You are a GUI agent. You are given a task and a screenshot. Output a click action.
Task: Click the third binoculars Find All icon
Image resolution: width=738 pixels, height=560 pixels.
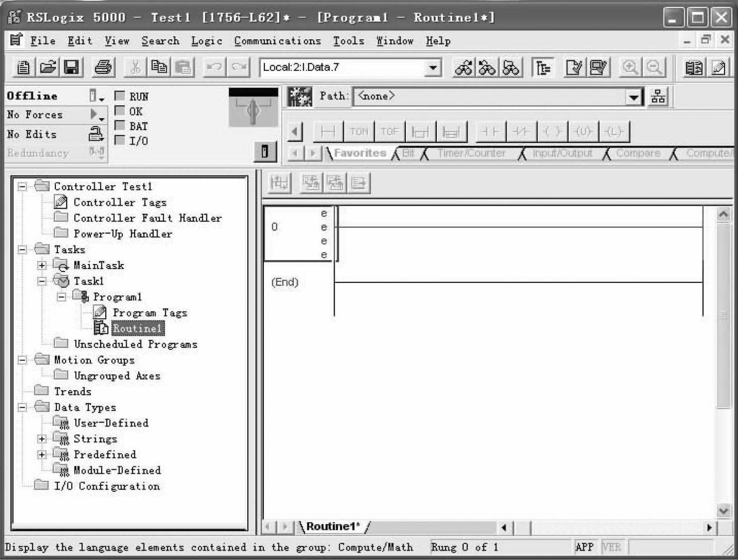click(511, 67)
